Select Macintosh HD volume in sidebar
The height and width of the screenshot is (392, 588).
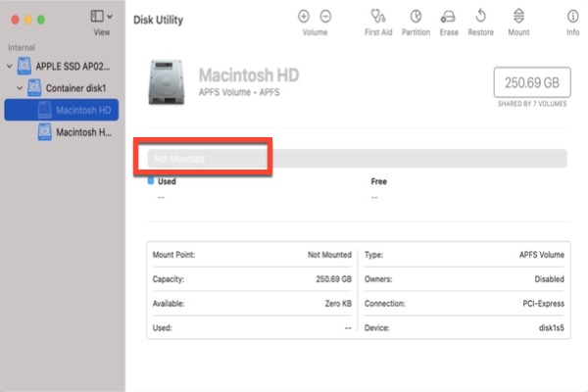point(82,110)
